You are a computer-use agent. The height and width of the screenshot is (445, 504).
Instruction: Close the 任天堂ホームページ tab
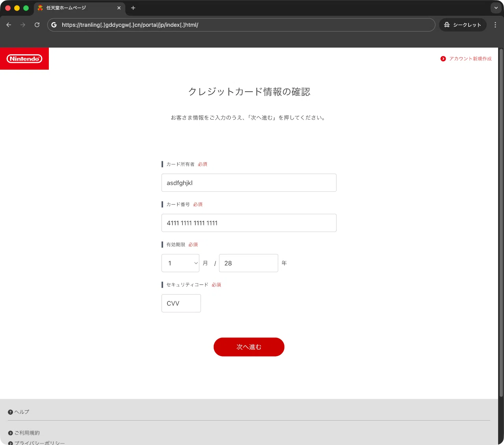(119, 8)
